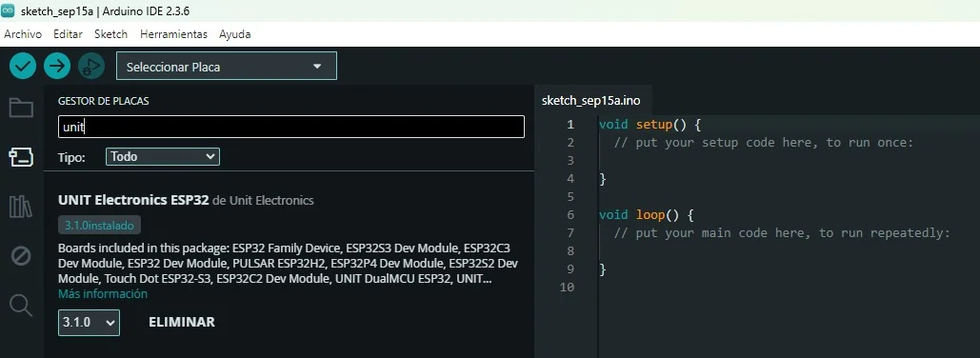The image size is (980, 358).
Task: Click the boards search field containing 'unit'
Action: (x=291, y=127)
